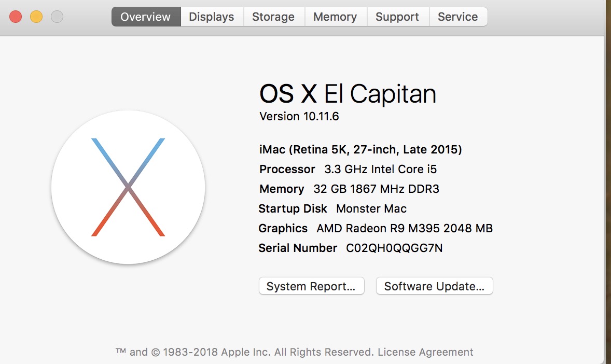Click the Software Update button
611x364 pixels.
pyautogui.click(x=434, y=286)
